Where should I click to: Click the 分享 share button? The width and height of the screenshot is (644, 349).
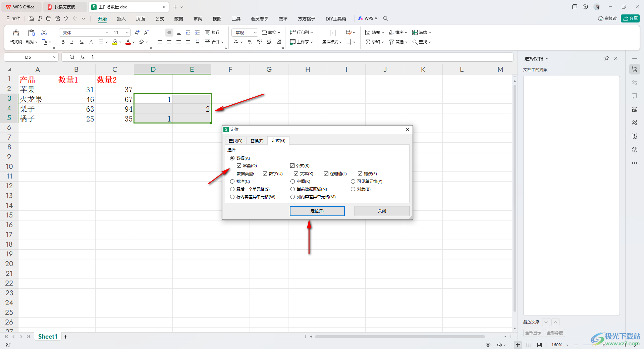pyautogui.click(x=630, y=18)
